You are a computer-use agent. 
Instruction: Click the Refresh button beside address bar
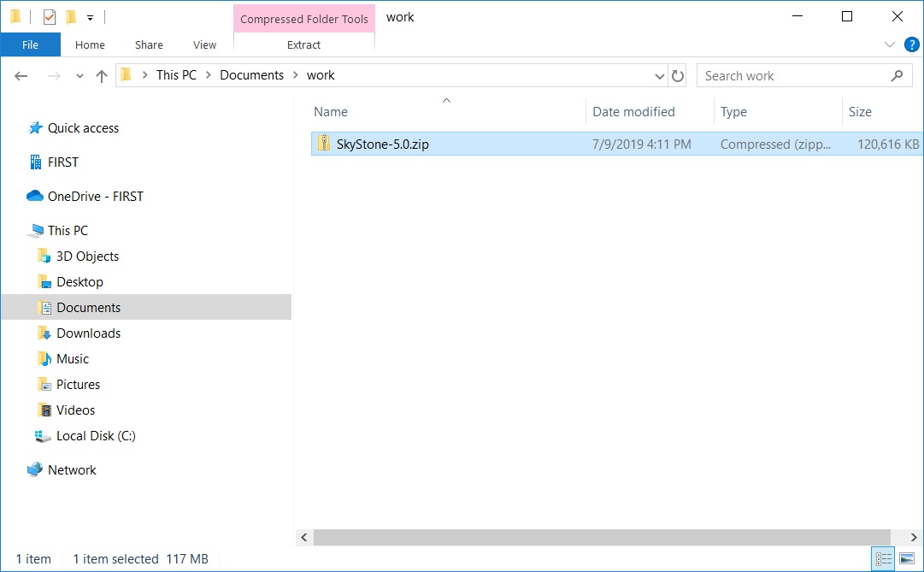pos(678,76)
